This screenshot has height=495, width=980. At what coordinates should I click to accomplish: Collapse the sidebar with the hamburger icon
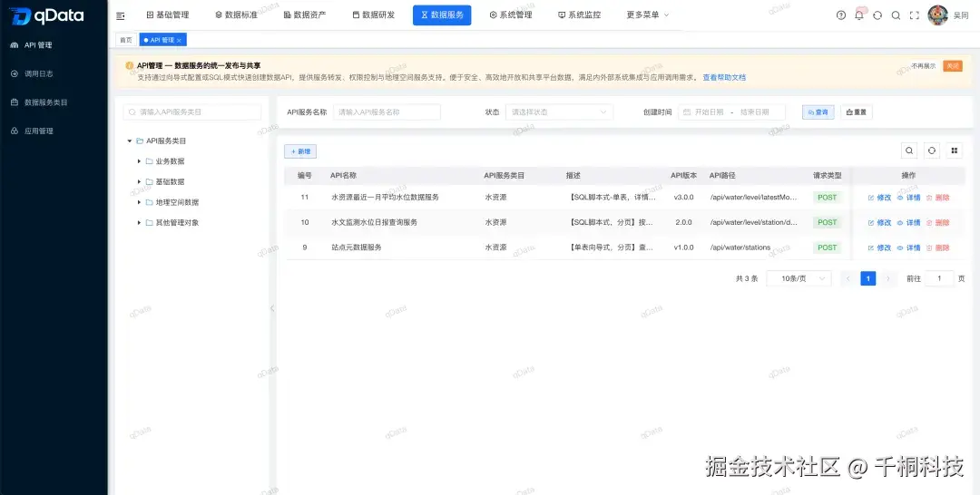pyautogui.click(x=121, y=15)
